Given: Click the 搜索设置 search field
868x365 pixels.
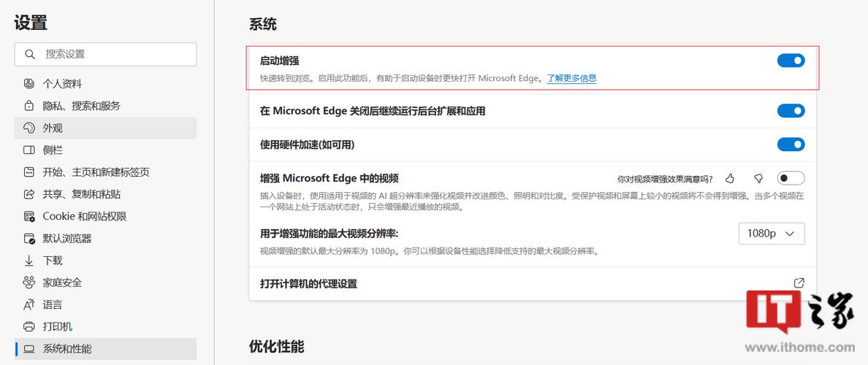Looking at the screenshot, I should [x=105, y=54].
